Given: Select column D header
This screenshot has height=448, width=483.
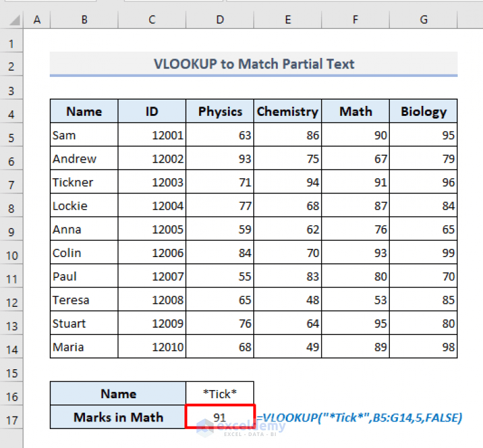Looking at the screenshot, I should pos(220,20).
